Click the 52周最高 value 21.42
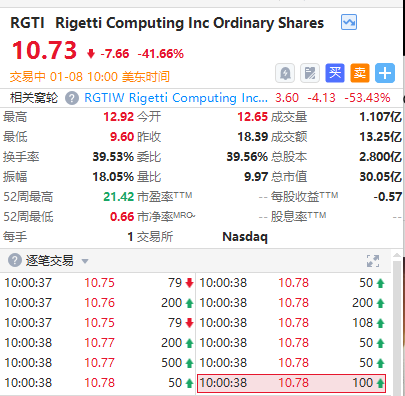Viewport: 405px width, 396px height. [118, 197]
